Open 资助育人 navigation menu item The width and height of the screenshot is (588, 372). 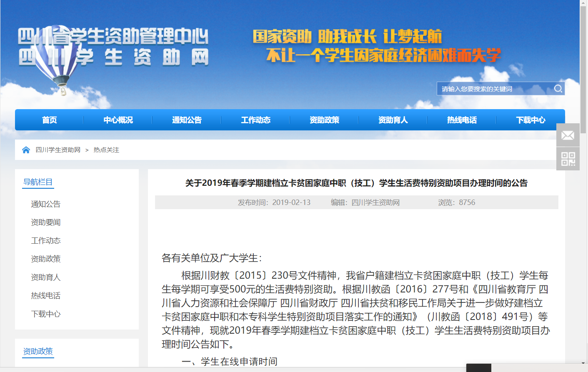tap(393, 120)
